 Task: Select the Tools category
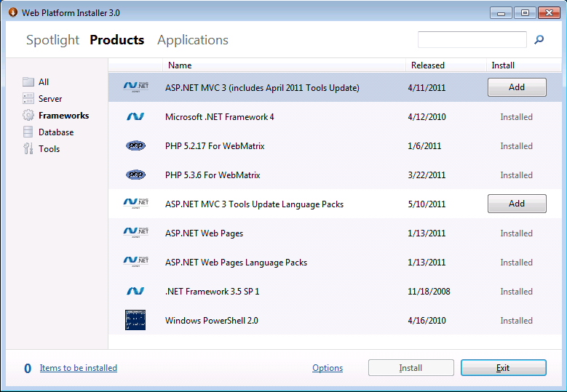(x=49, y=149)
